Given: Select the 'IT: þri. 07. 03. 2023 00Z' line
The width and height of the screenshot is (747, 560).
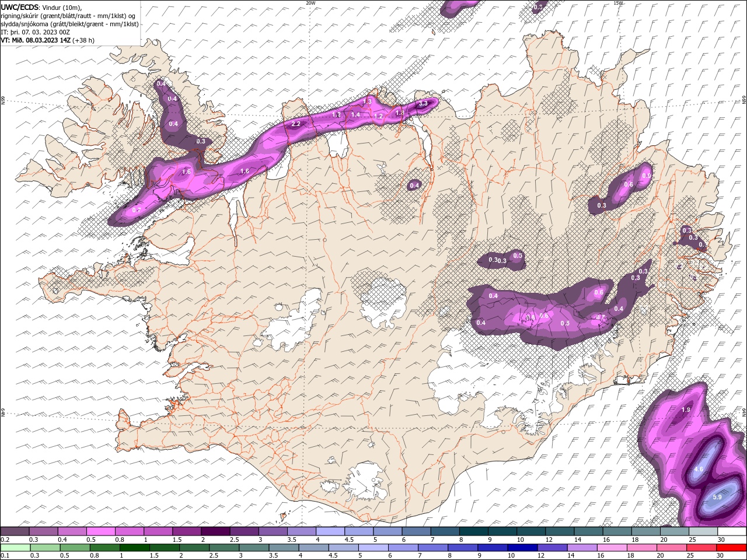Looking at the screenshot, I should (35, 32).
